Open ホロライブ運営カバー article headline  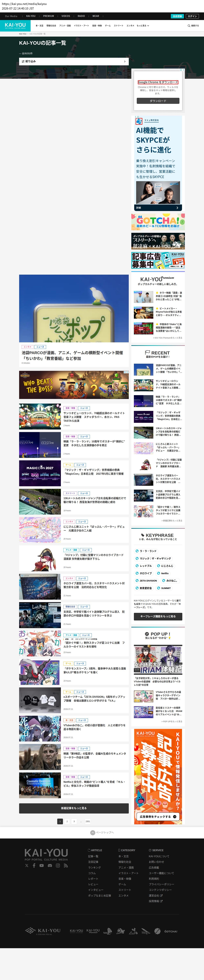[94, 585]
